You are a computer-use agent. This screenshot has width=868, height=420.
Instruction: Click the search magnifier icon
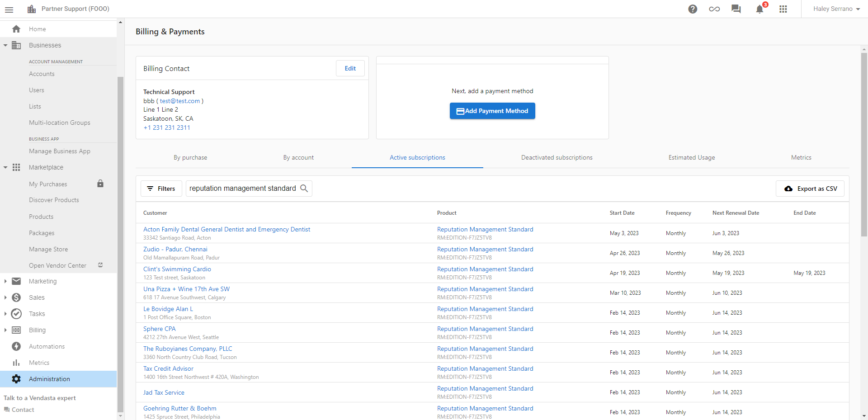(304, 189)
